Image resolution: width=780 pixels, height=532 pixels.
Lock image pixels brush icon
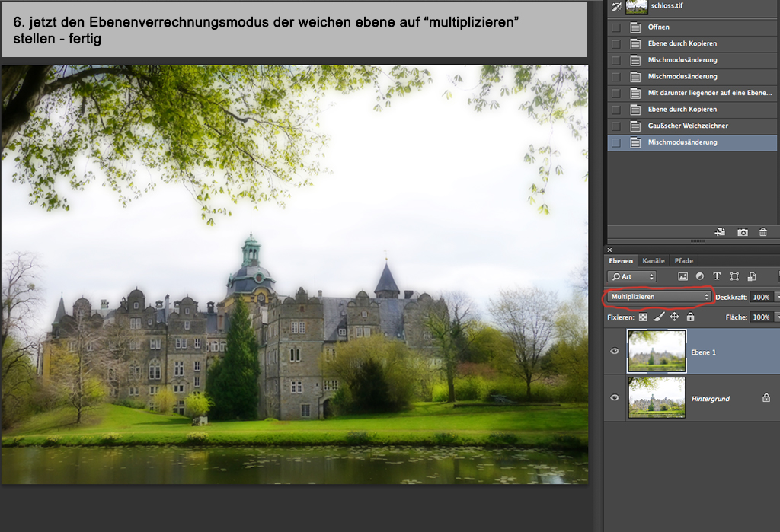659,317
